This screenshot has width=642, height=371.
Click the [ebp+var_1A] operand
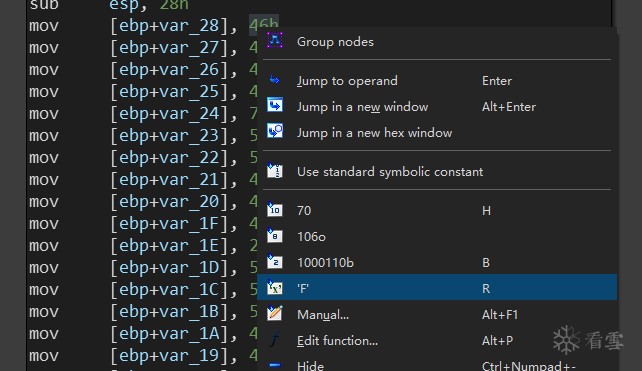click(x=168, y=334)
